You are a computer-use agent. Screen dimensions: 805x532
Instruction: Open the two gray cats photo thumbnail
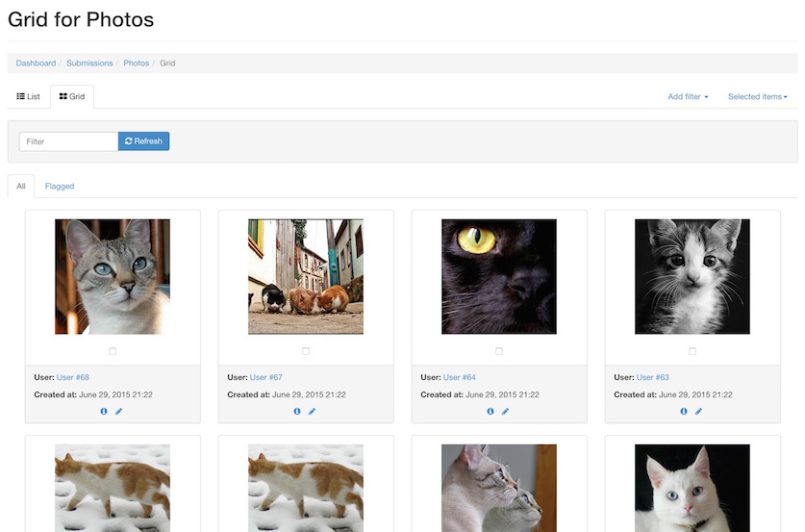click(499, 488)
